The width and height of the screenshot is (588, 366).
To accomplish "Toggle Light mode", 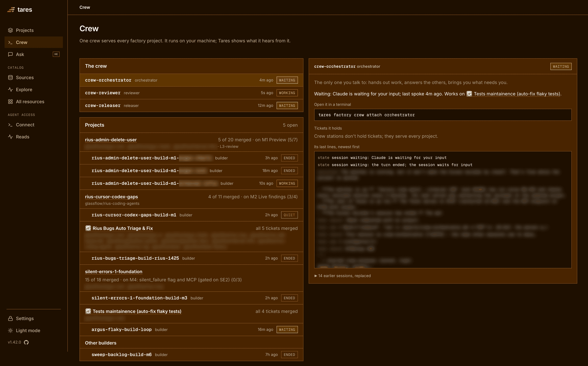I will 34,331.
